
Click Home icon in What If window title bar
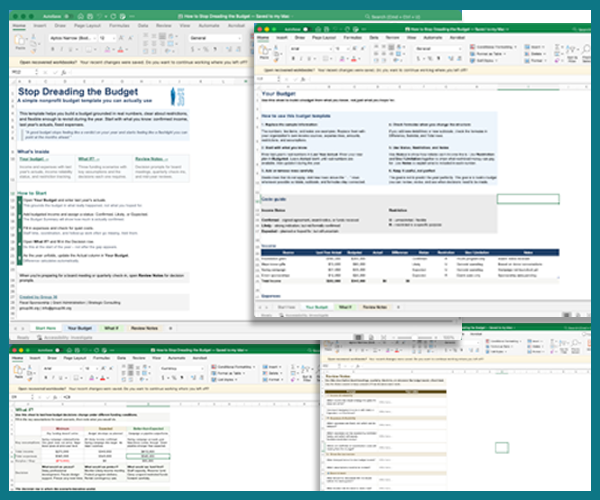point(69,350)
